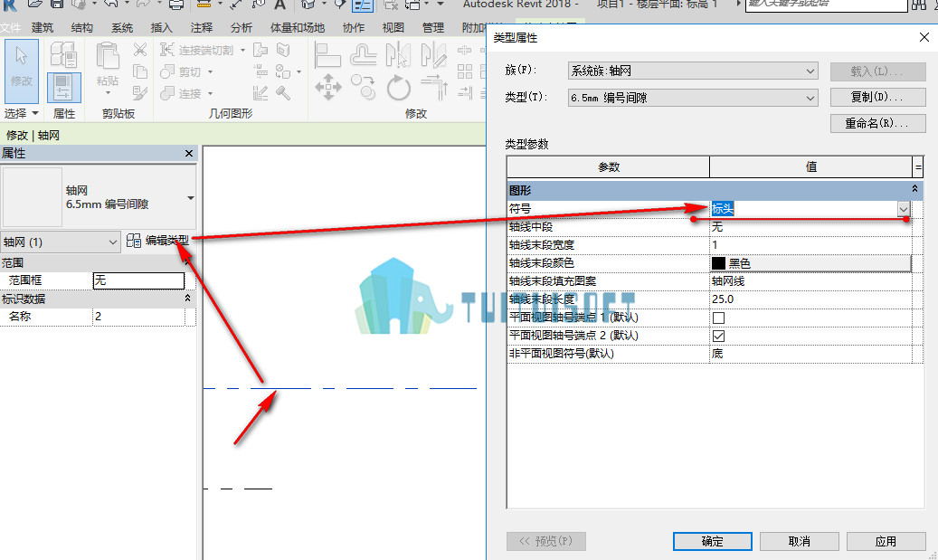938x560 pixels.
Task: Open the 管理 ribbon tab
Action: [432, 27]
